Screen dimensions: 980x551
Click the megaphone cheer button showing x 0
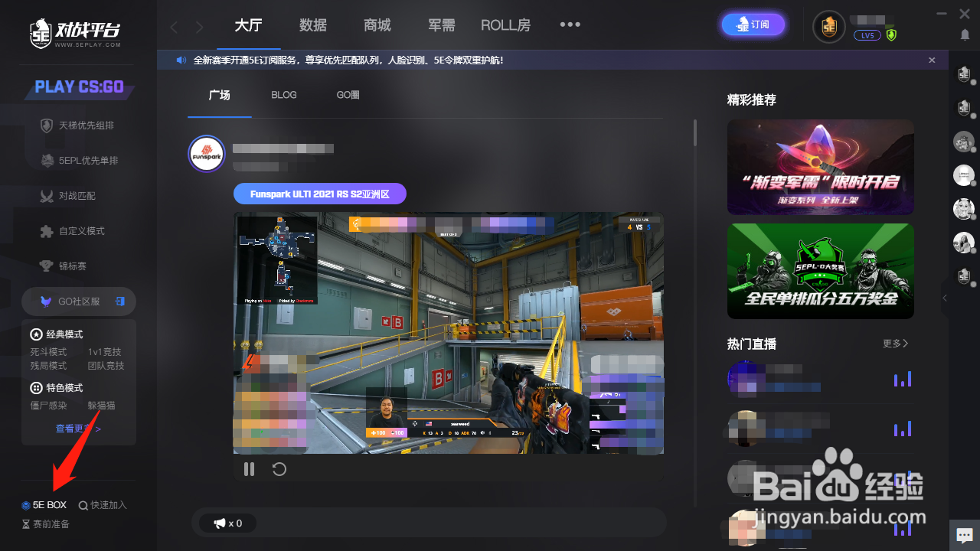(227, 523)
